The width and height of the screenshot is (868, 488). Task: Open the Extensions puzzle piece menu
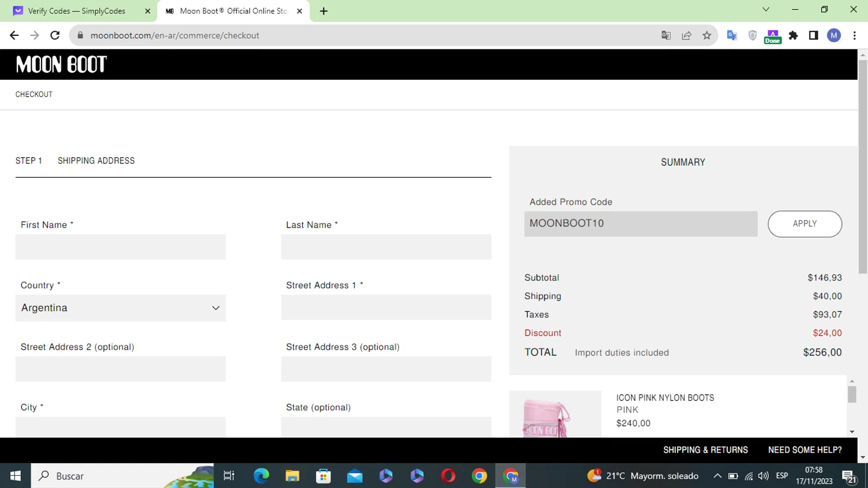pyautogui.click(x=793, y=35)
